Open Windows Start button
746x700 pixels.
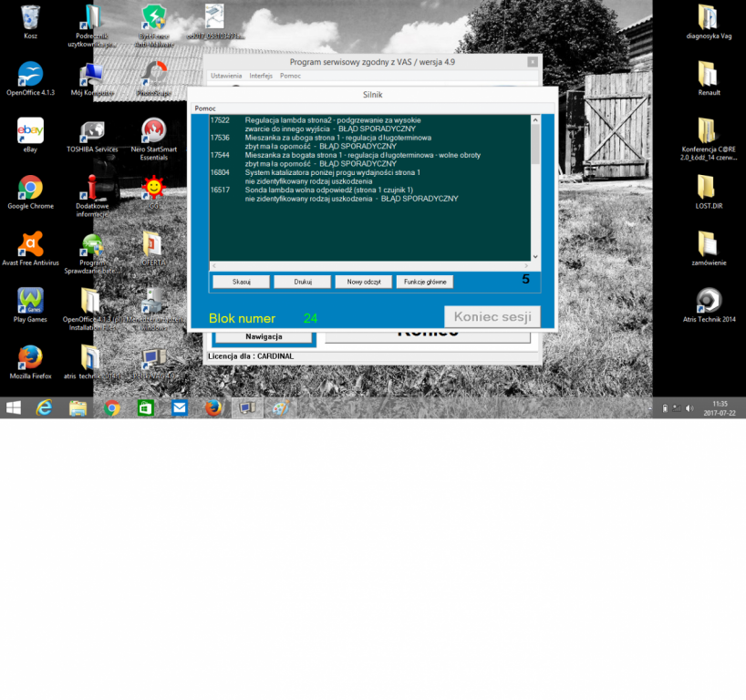pos(14,408)
